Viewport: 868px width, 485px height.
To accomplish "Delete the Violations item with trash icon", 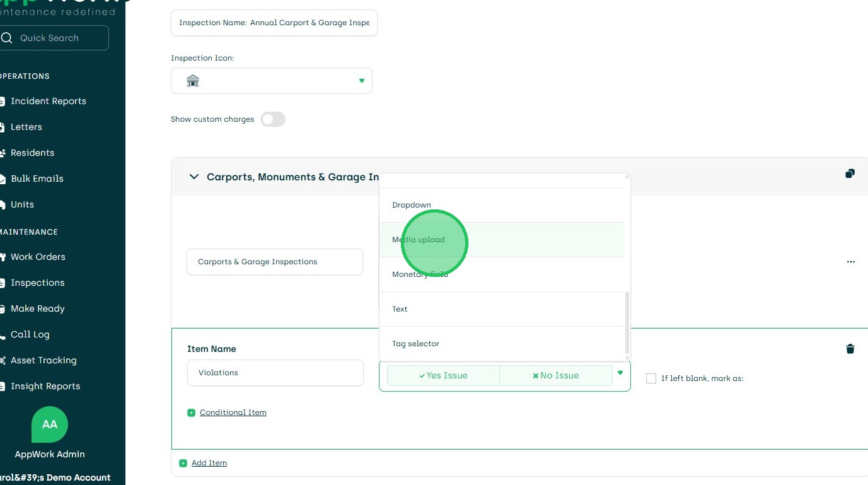I will [x=850, y=349].
